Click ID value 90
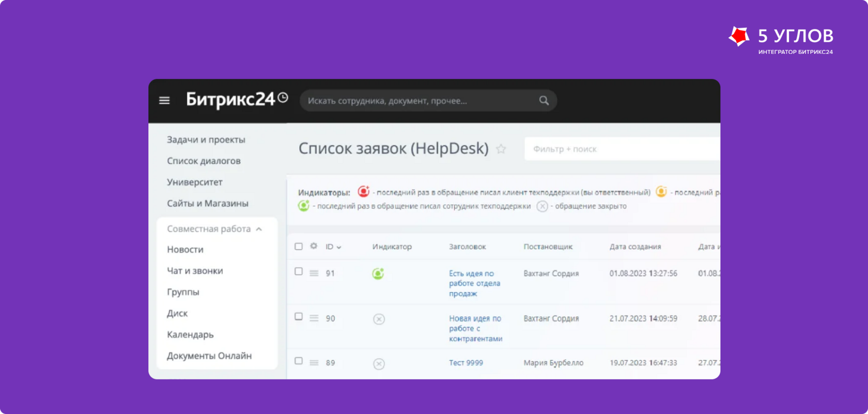 click(330, 318)
